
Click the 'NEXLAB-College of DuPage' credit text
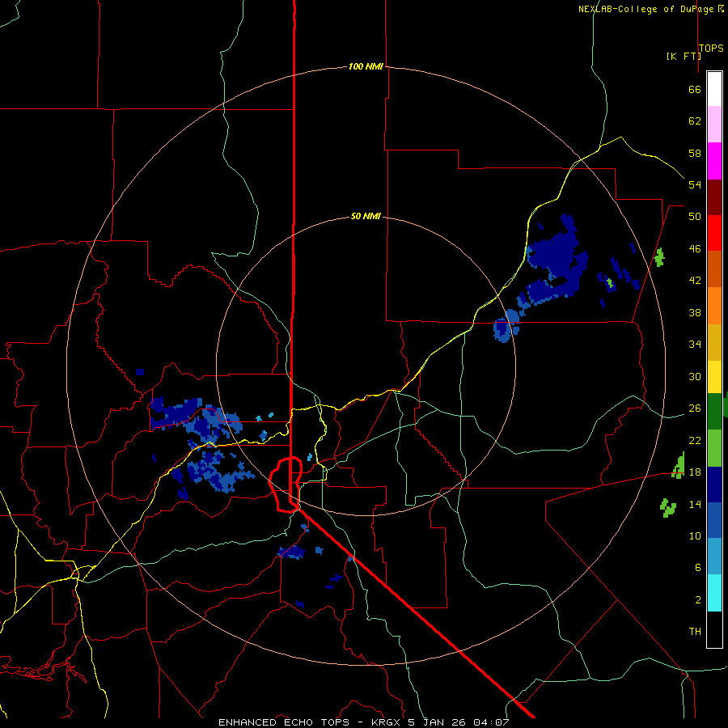[646, 9]
